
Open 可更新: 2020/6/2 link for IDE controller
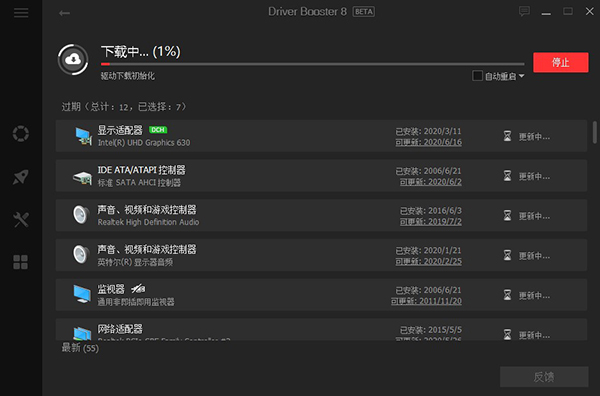tap(430, 182)
